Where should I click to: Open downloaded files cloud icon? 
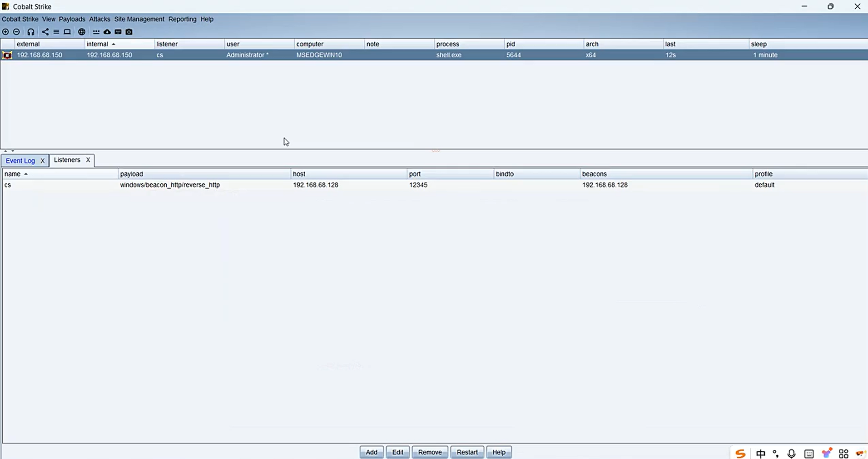click(x=107, y=32)
